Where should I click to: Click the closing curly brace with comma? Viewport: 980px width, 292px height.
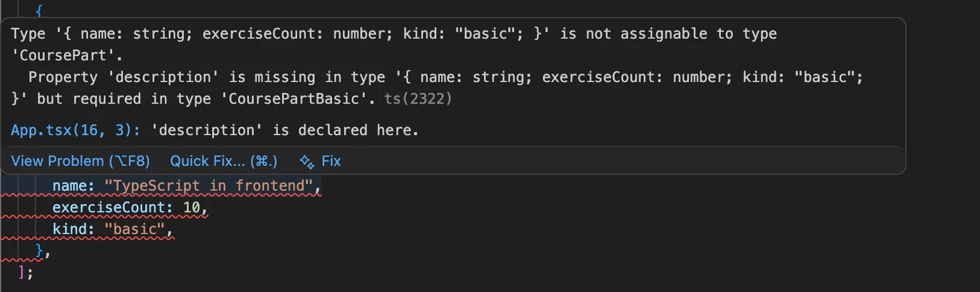click(x=42, y=250)
